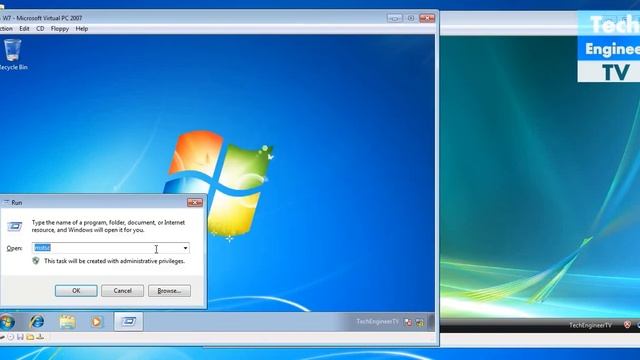640x360 pixels.
Task: Close the Run dialog with its X
Action: [x=195, y=202]
